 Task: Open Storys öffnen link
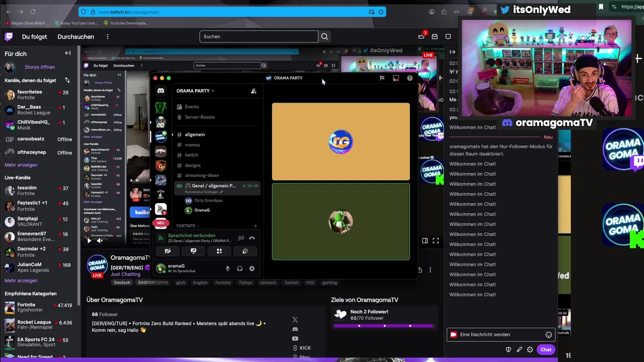tap(40, 67)
